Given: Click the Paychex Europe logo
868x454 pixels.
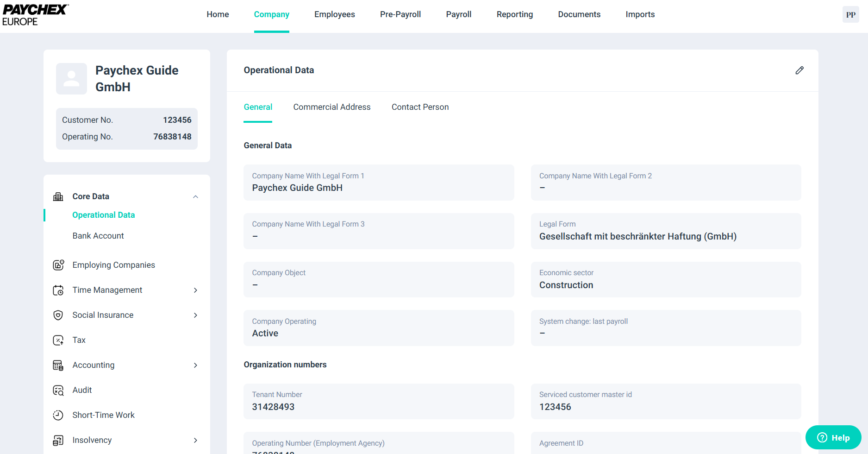Looking at the screenshot, I should point(35,15).
